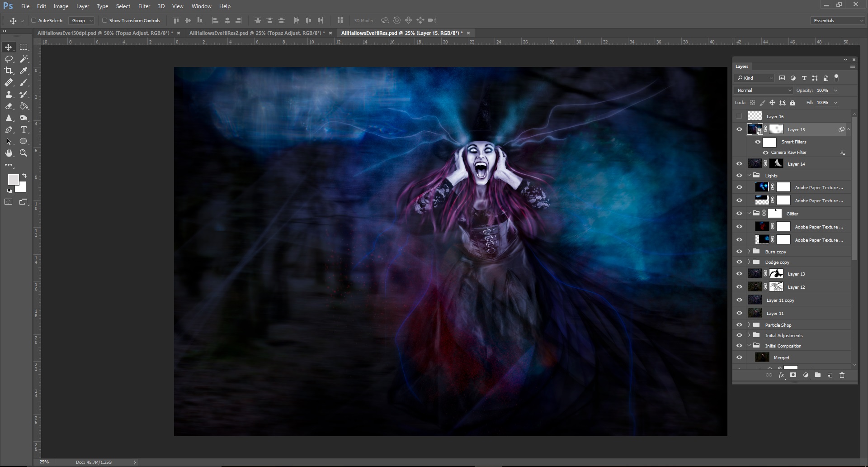The image size is (868, 467).
Task: Click the delete layer trash icon
Action: tap(842, 375)
